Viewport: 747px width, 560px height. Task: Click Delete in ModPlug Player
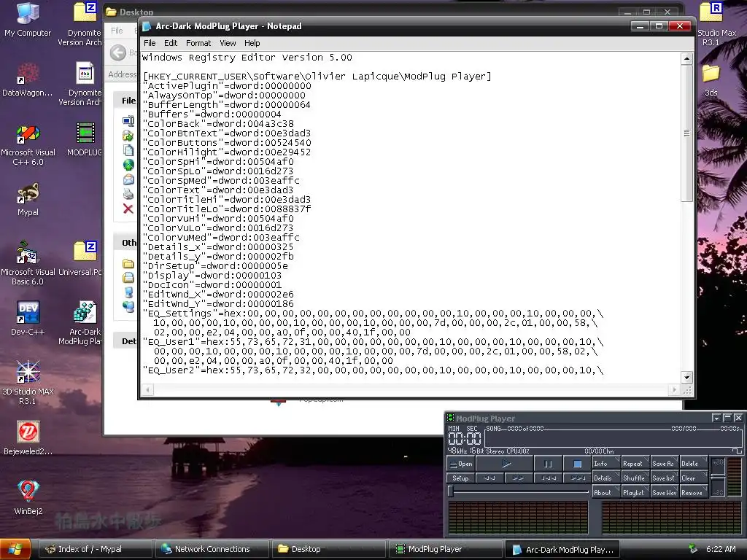pyautogui.click(x=693, y=463)
